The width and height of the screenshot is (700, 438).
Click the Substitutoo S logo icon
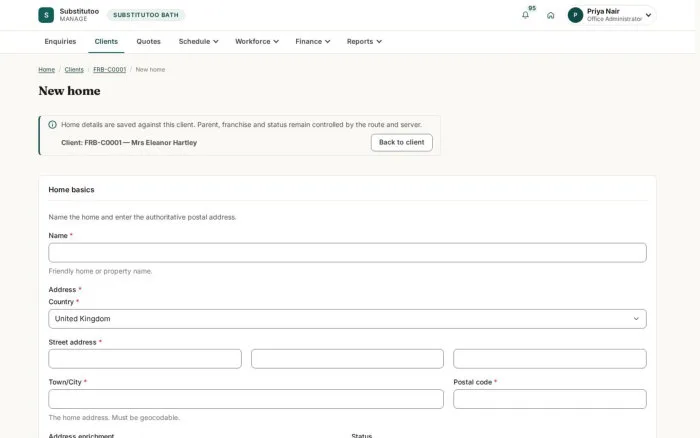point(46,15)
